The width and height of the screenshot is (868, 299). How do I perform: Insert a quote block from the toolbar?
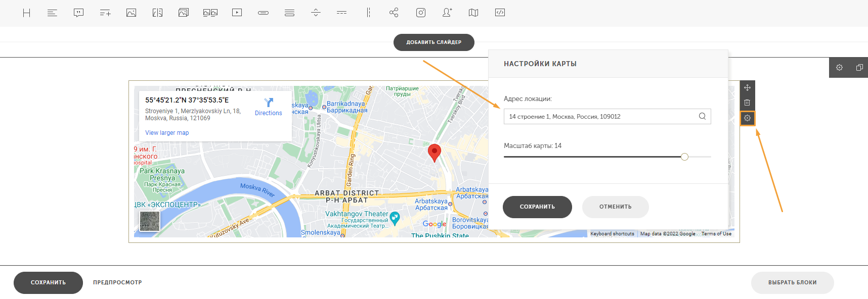point(78,13)
